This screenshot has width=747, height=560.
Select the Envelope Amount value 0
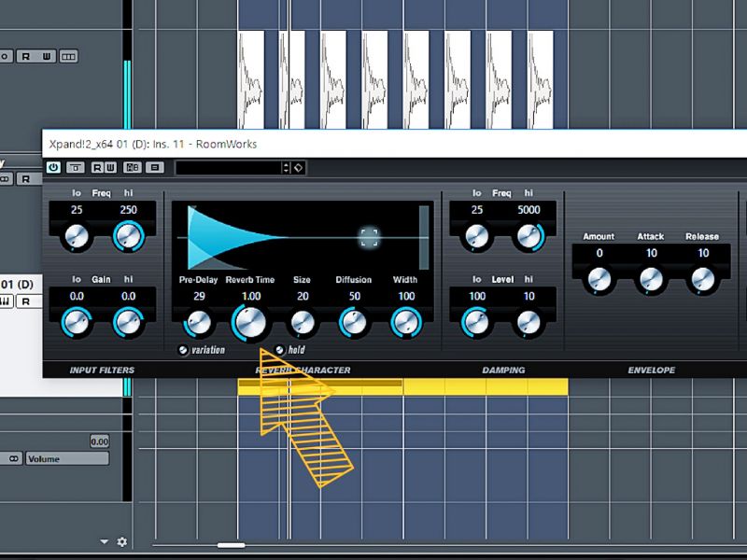(599, 253)
